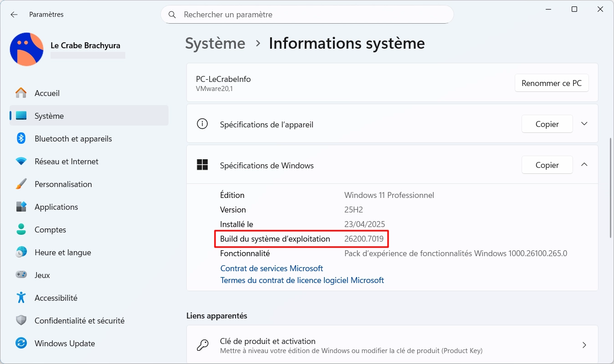
Task: Click the Jeux gamepad icon
Action: tap(21, 275)
